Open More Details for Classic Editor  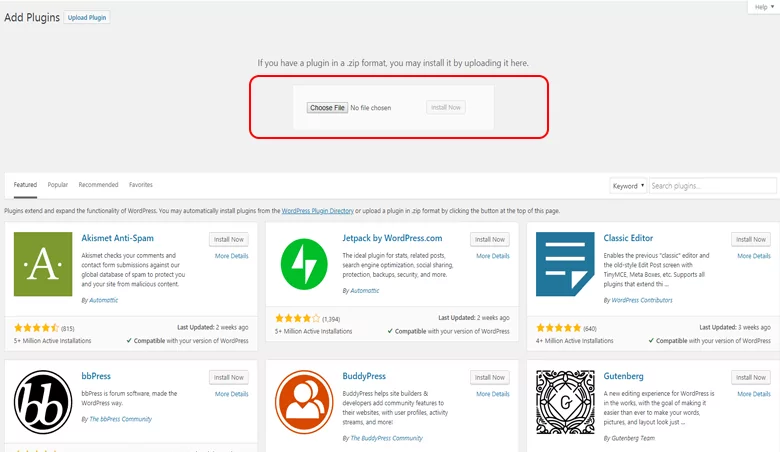[754, 256]
